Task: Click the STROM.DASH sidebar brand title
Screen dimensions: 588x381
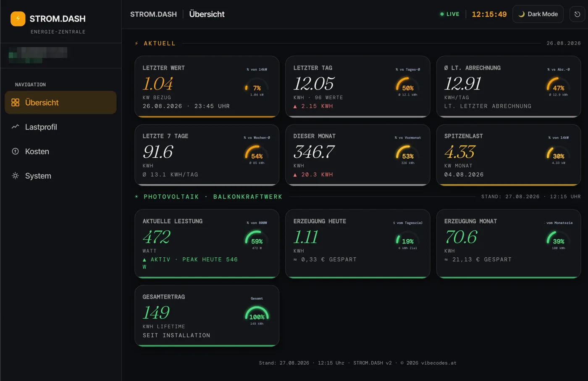Action: click(x=58, y=19)
